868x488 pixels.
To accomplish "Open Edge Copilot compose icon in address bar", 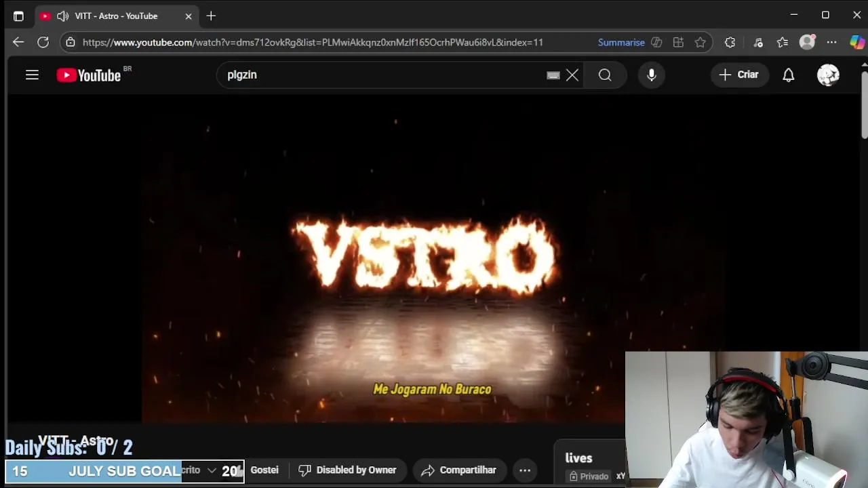I will pyautogui.click(x=656, y=42).
